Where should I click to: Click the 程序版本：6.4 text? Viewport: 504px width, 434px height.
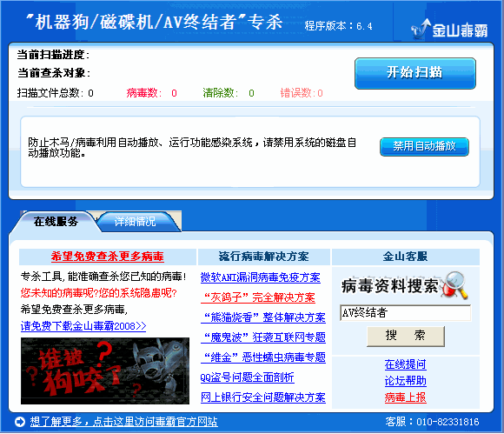point(339,26)
